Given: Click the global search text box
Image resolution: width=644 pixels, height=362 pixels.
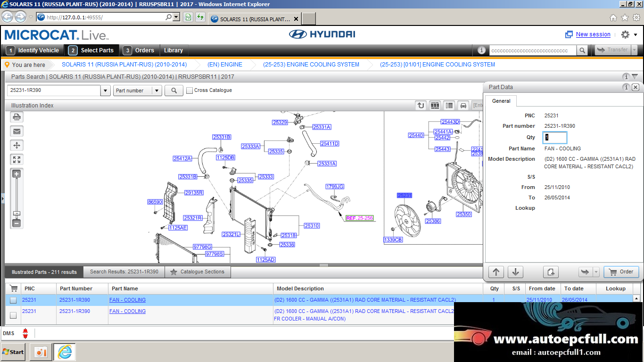Looking at the screenshot, I should click(x=533, y=50).
